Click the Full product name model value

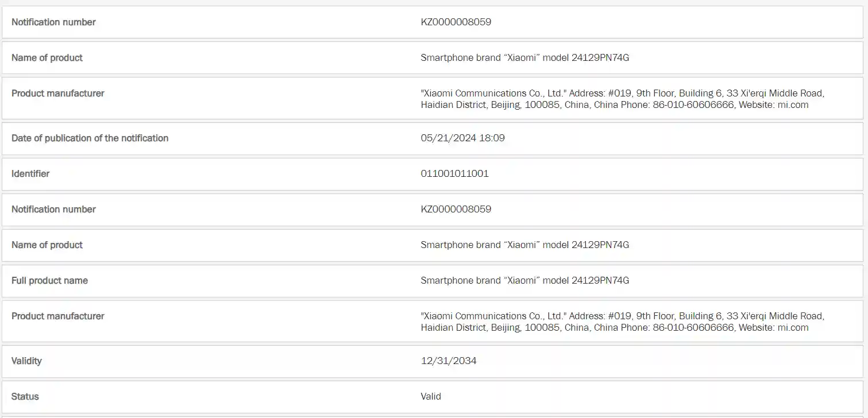tap(524, 280)
